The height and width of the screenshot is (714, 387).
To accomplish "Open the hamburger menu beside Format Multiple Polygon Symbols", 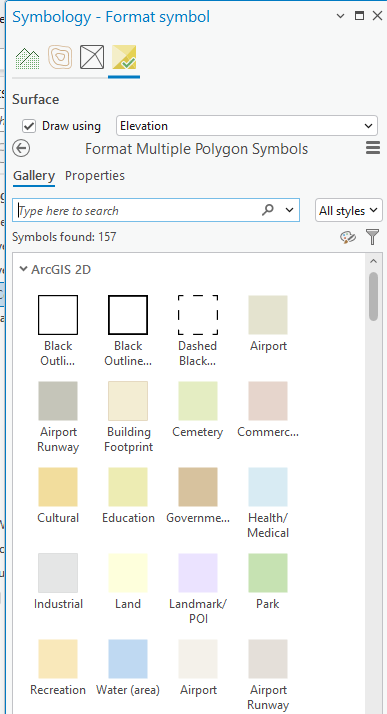I will point(372,148).
